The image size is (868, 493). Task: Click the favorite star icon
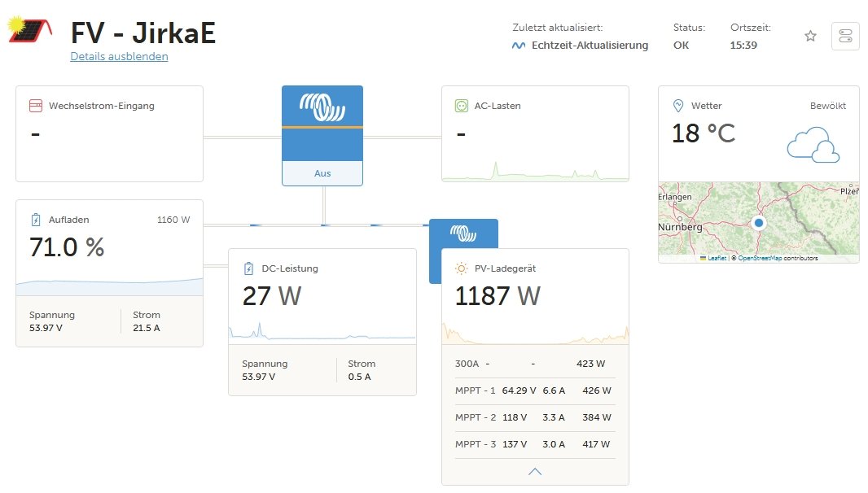[810, 36]
